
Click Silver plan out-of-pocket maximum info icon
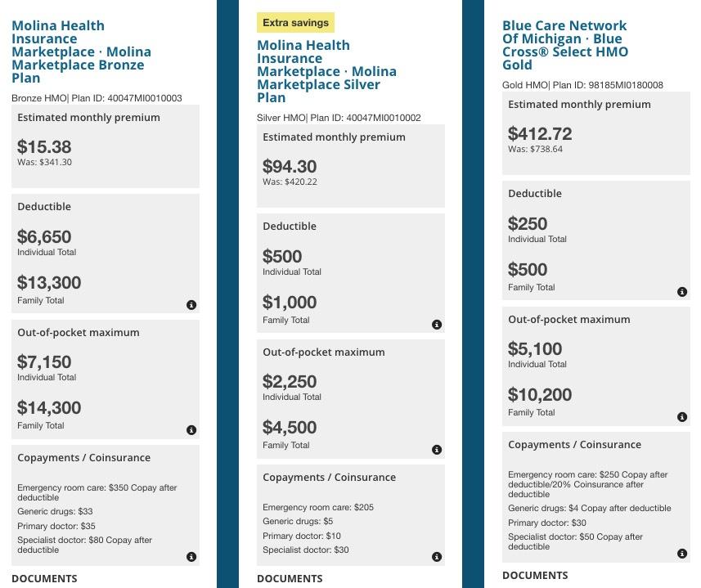click(x=437, y=450)
